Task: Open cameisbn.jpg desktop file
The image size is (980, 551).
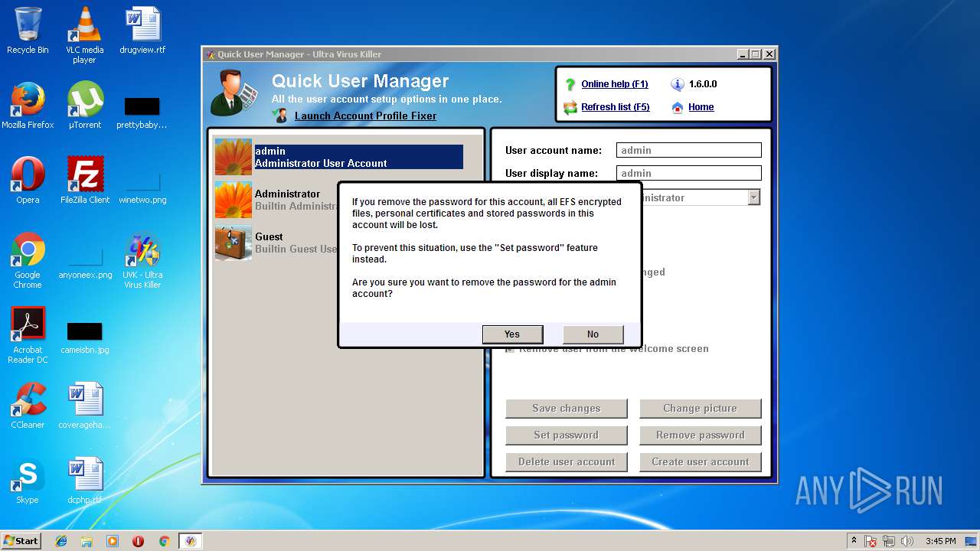Action: click(85, 337)
